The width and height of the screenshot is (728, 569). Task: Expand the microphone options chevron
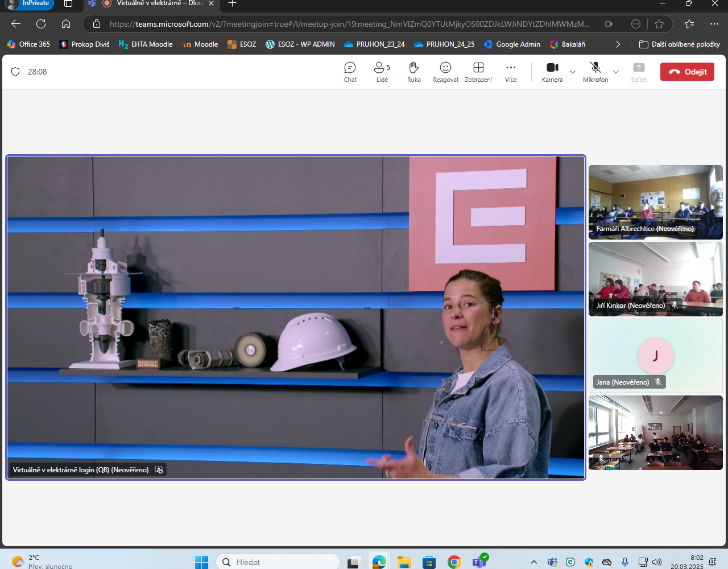616,72
